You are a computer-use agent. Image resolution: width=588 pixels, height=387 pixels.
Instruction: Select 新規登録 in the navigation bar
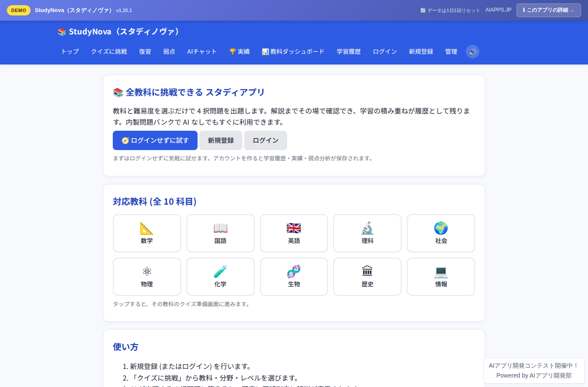pyautogui.click(x=421, y=52)
